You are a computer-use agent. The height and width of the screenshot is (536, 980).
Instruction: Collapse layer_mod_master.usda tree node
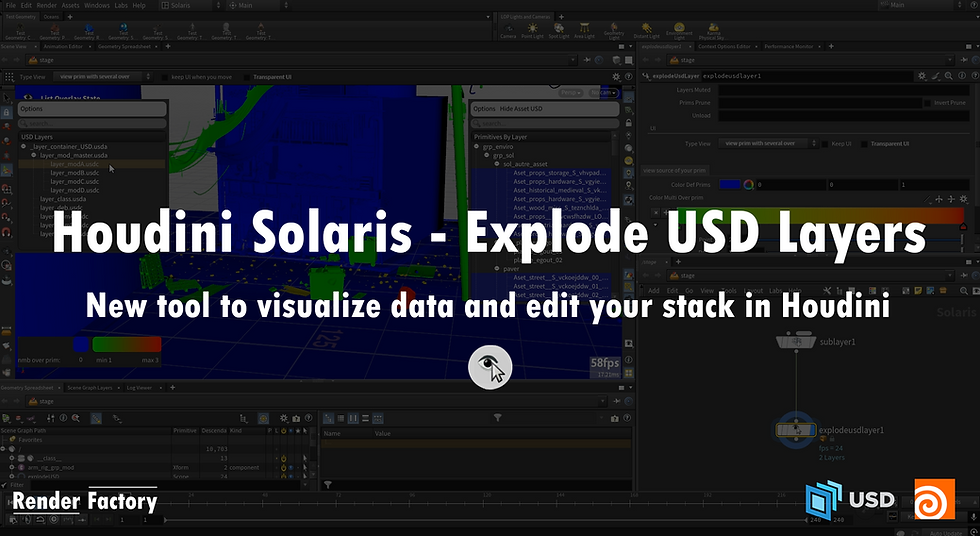pyautogui.click(x=34, y=155)
